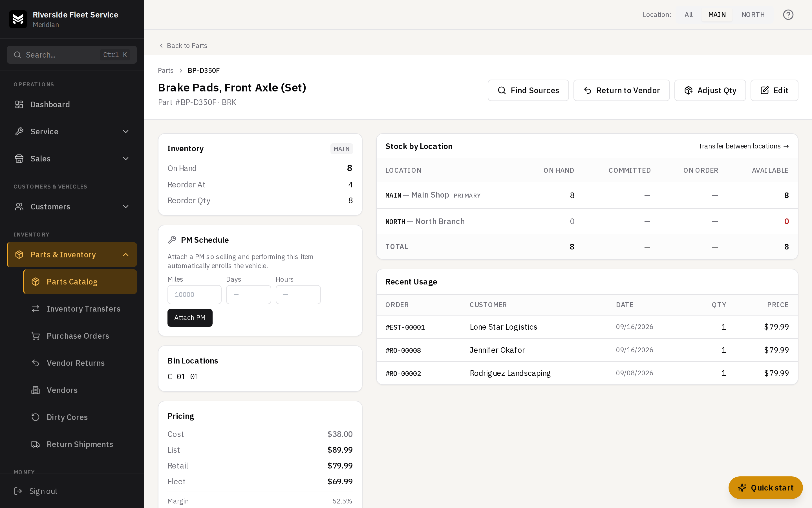Go to Vendor Returns page
This screenshot has height=508, width=812.
80,363
